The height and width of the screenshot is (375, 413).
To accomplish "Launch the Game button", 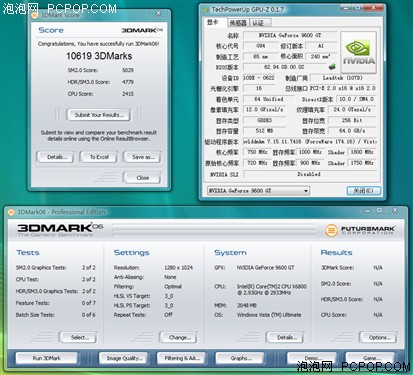I will 370,358.
